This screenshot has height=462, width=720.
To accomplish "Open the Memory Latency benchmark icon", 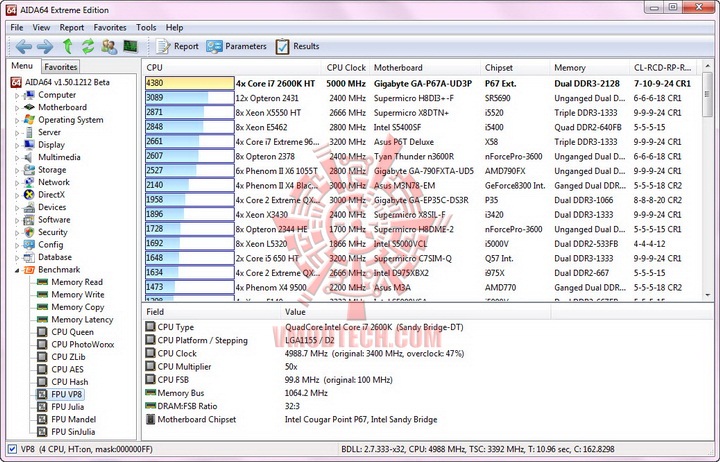I will pos(42,319).
